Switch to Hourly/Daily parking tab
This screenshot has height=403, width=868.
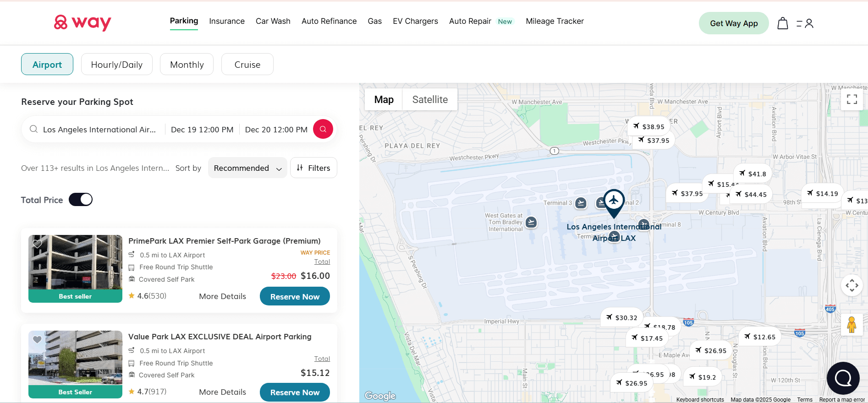pyautogui.click(x=117, y=64)
